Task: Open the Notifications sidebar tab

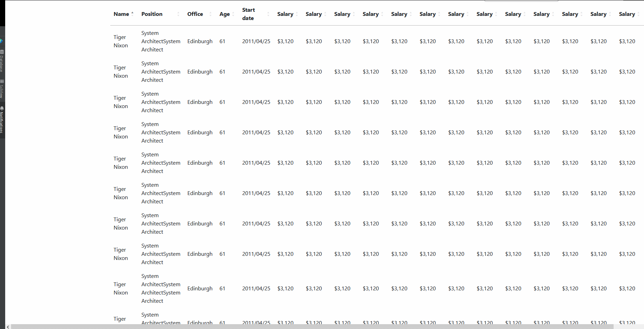Action: click(x=2, y=117)
